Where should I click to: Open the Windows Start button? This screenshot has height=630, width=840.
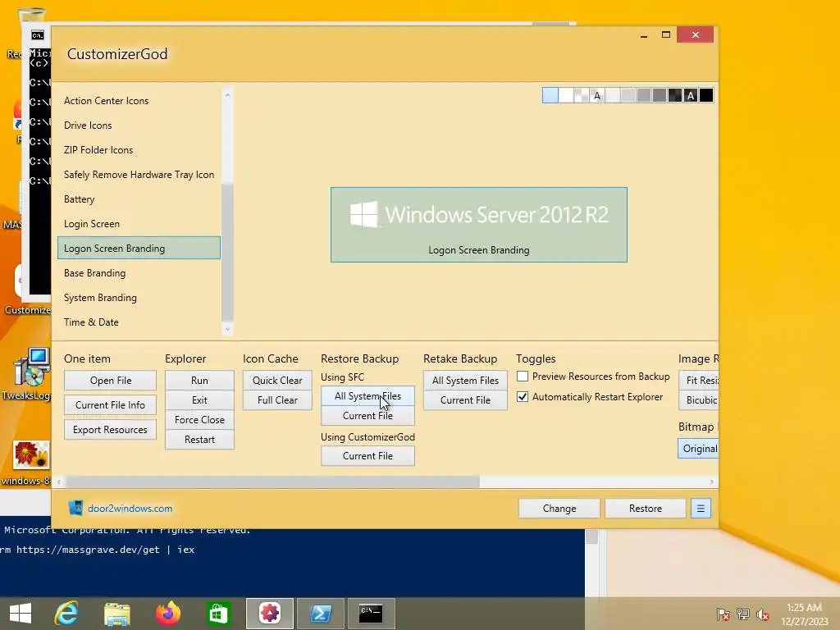[21, 614]
